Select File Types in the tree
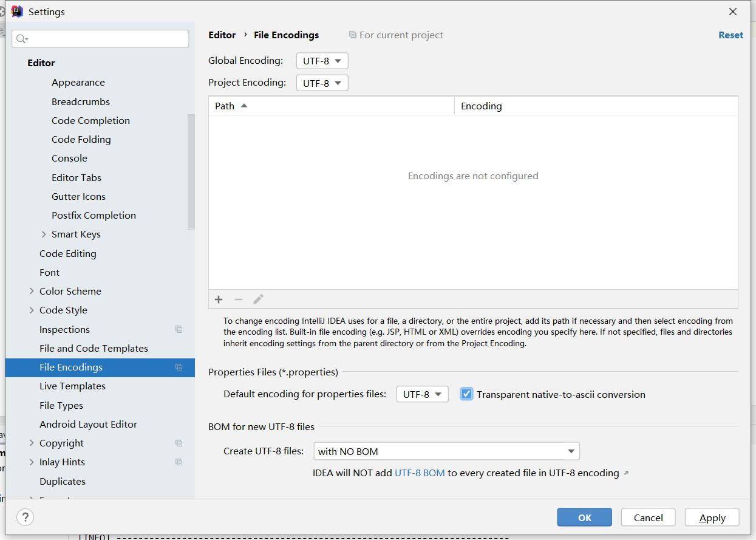 pyautogui.click(x=61, y=405)
